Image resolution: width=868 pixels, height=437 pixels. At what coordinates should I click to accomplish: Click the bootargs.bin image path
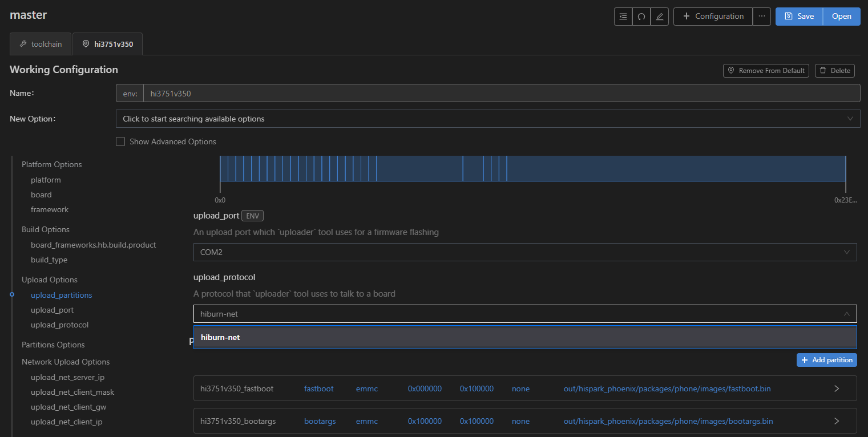668,421
